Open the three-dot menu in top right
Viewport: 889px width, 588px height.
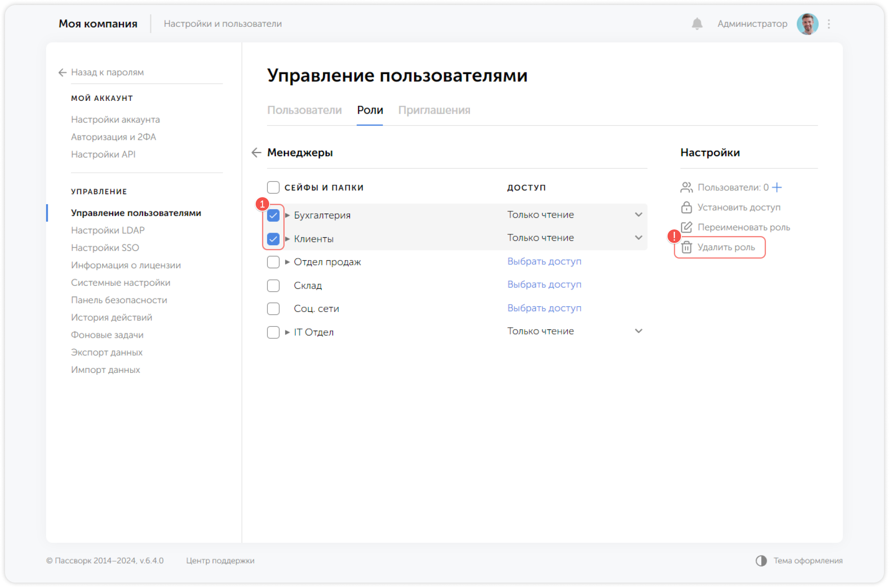(x=829, y=24)
